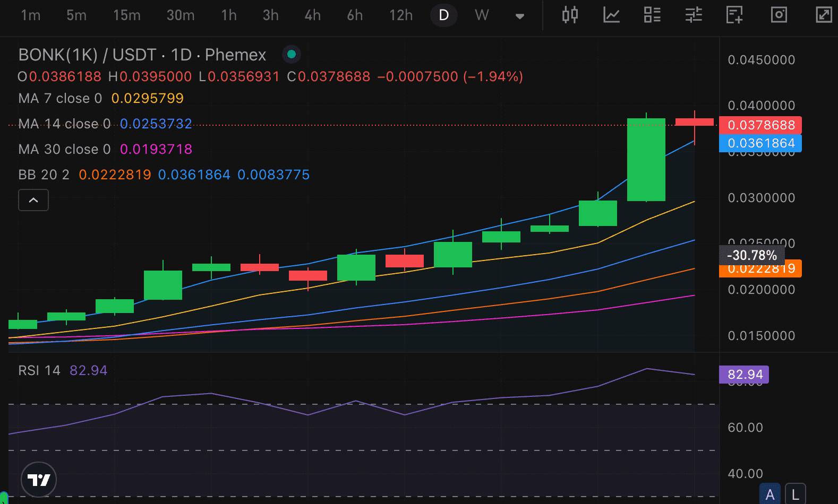Open the indicators line chart icon
838x504 pixels.
coord(611,15)
